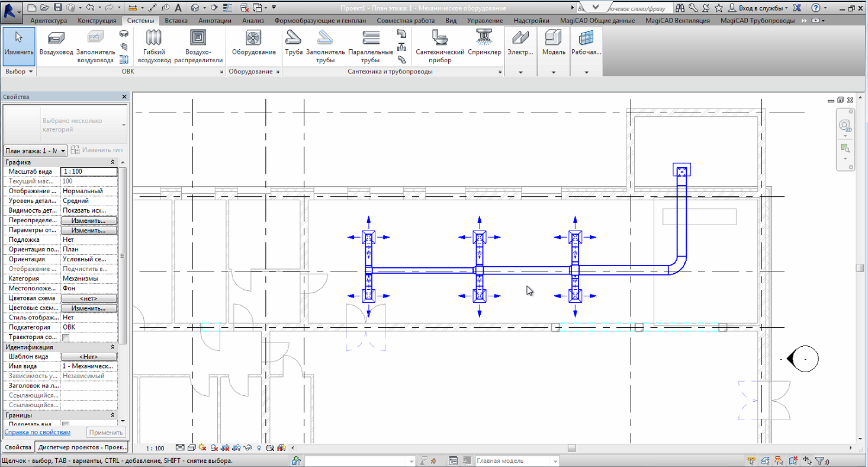Click the Autodesk Exchange X icon
Screen dimensions: 868x467
point(797,8)
